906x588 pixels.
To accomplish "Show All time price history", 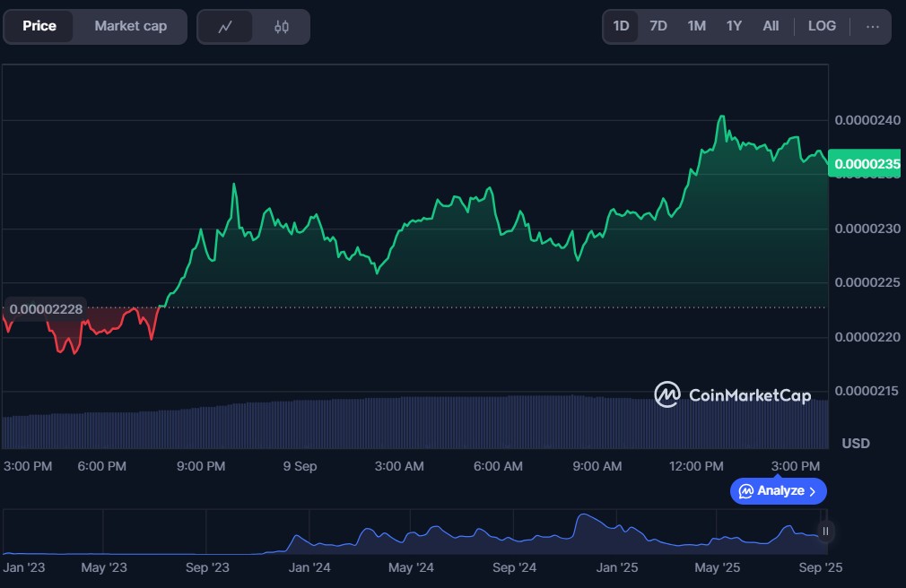I will coord(771,26).
